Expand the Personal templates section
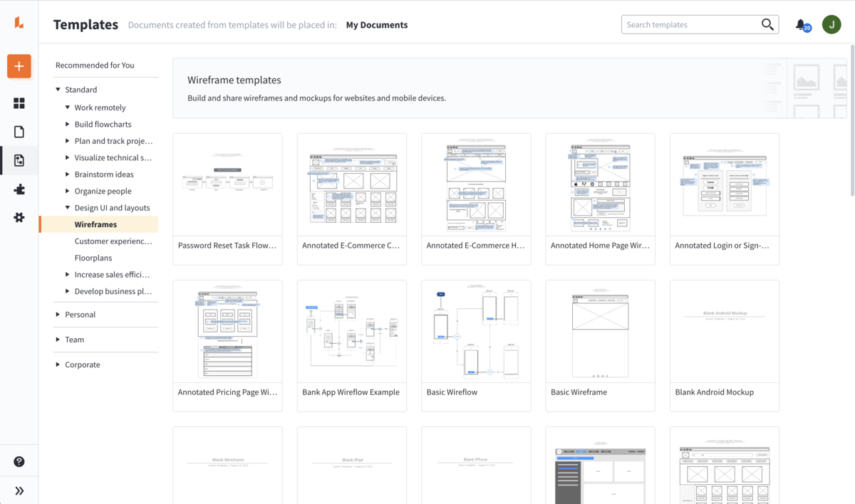 57,314
